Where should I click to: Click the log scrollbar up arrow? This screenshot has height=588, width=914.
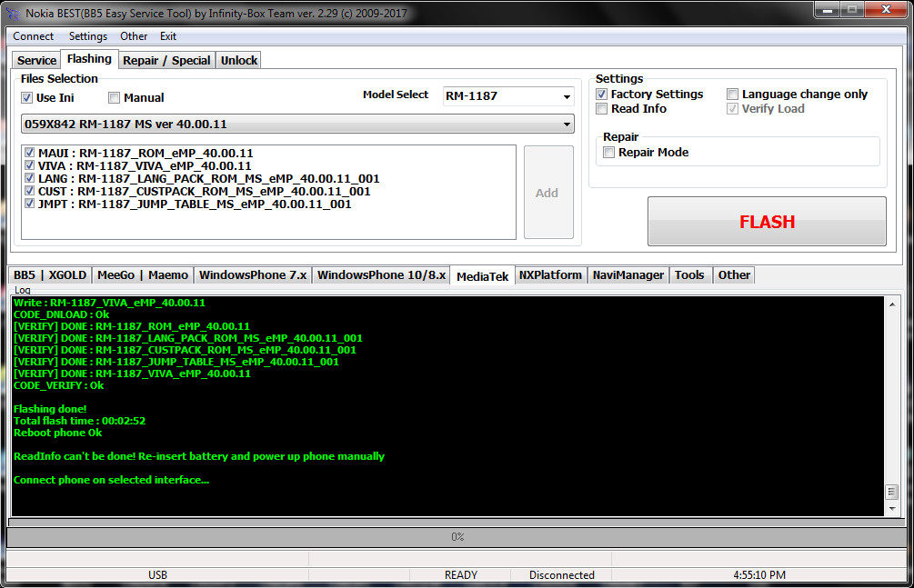892,304
